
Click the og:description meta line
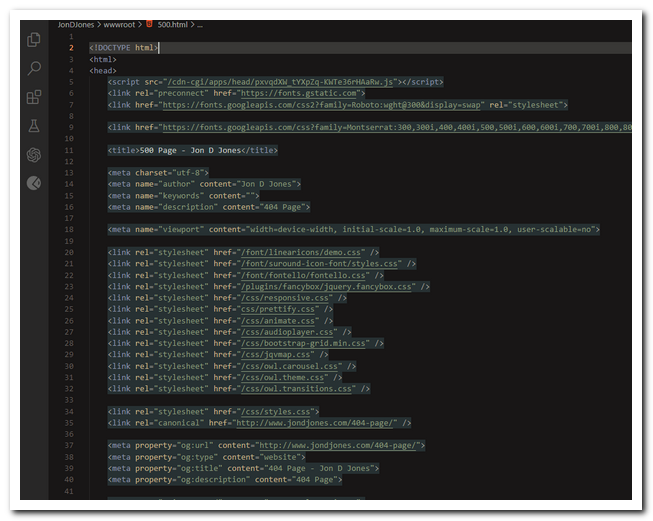click(x=225, y=480)
